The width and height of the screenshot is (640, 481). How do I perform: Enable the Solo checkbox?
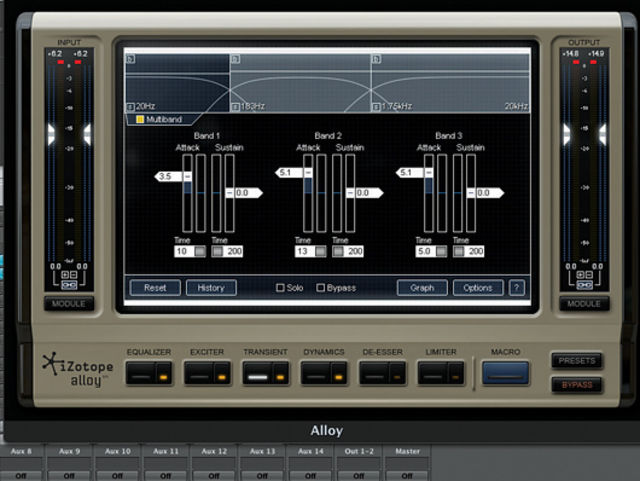[x=280, y=288]
